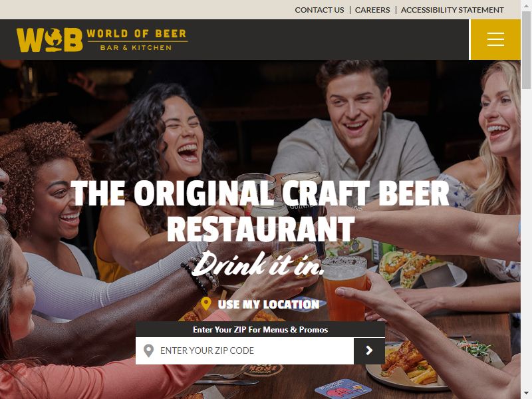
Task: Select the World of Beer wordmark
Action: point(137,40)
